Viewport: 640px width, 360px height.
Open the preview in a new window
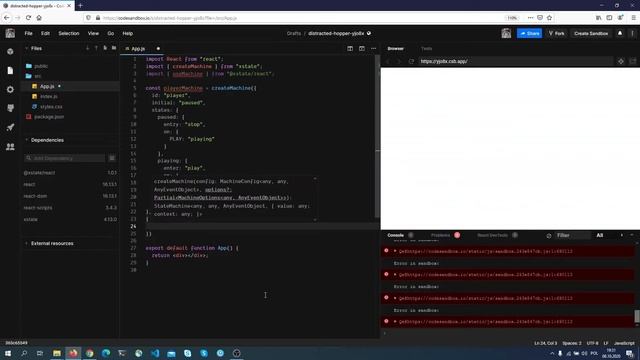633,61
